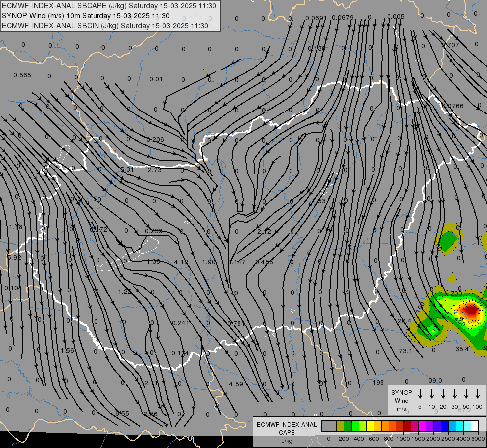The image size is (487, 448).
Task: Click the map value 1.22
Action: (x=125, y=291)
